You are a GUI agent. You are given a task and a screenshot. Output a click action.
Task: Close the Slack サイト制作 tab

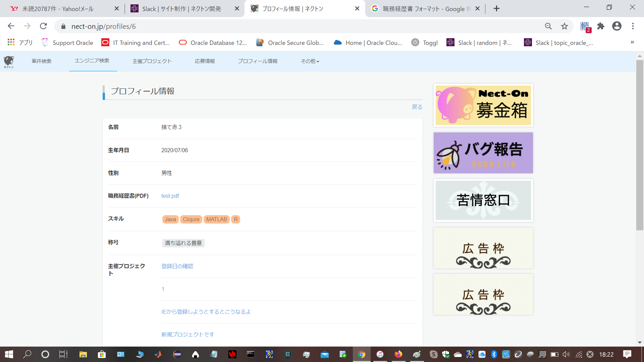[x=237, y=9]
